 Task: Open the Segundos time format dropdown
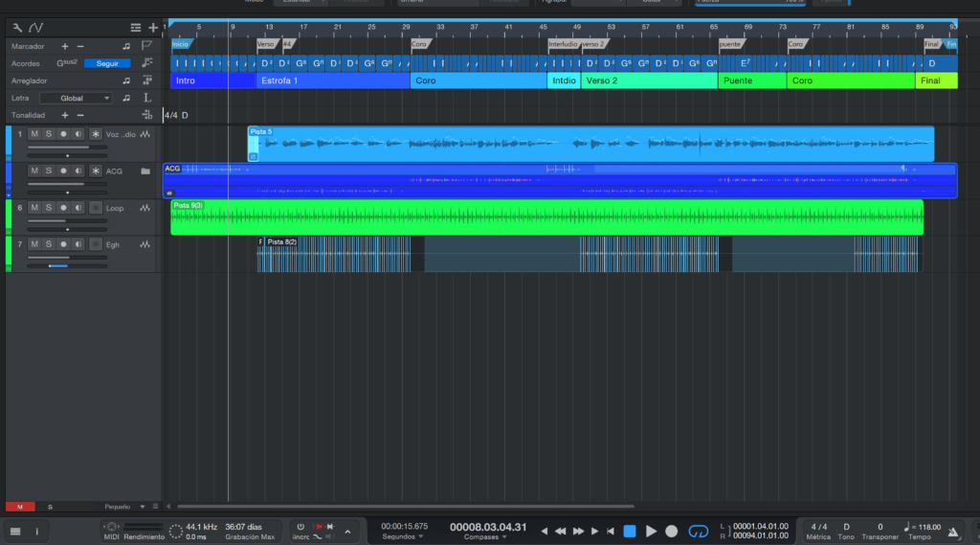click(x=403, y=536)
